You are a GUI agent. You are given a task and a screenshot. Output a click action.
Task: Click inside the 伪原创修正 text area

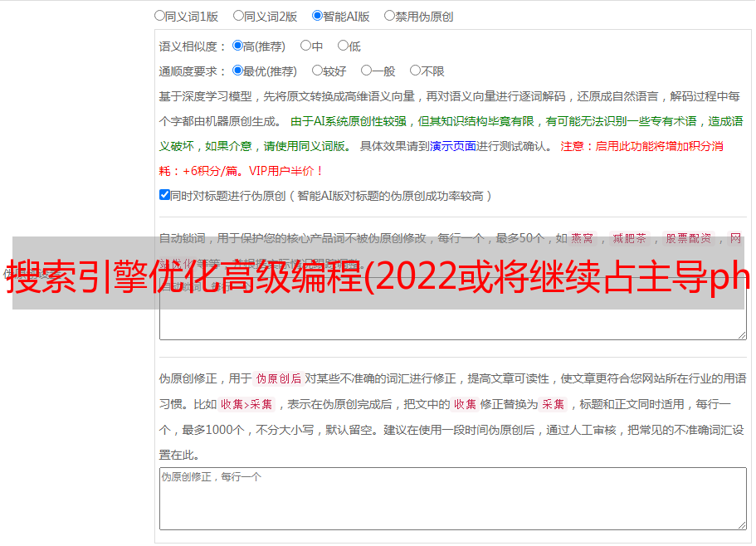453,499
